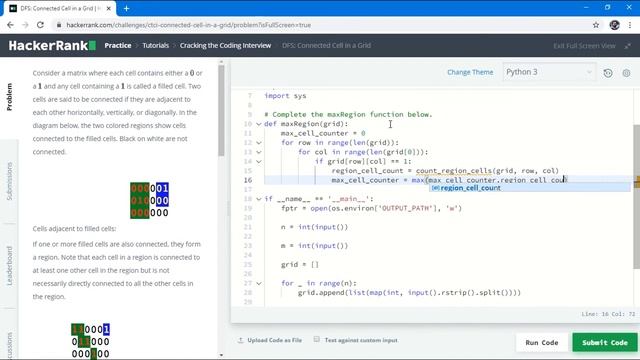Click second example grid image
Screen dimensions: 640x360
(91, 342)
